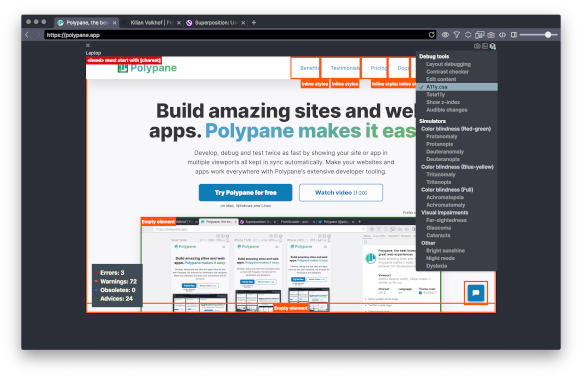Open the filter funnel icon
The width and height of the screenshot is (582, 378).
457,35
